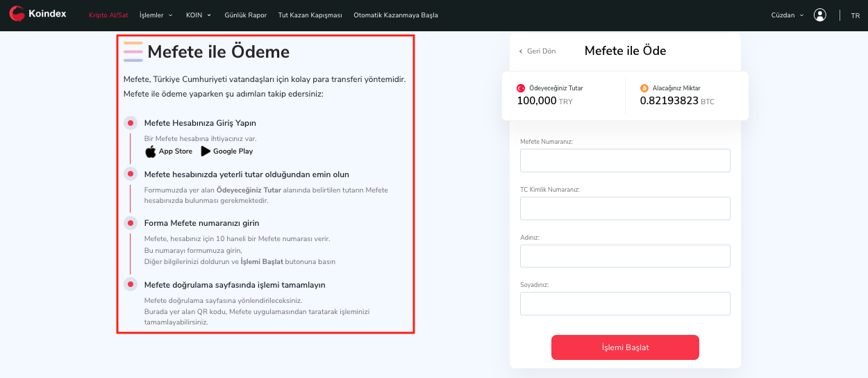Screen dimensions: 868x378
Task: Open the Cüzdan wallet dropdown
Action: pos(787,15)
